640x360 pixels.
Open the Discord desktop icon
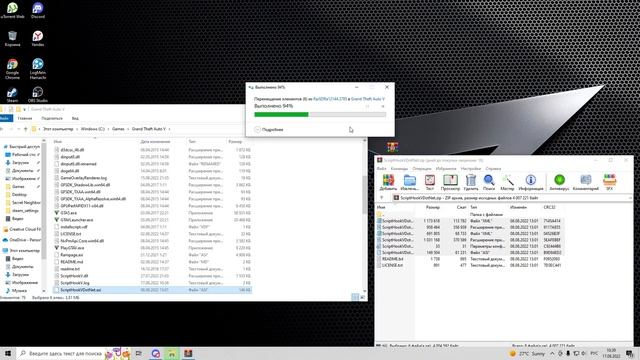pyautogui.click(x=38, y=11)
